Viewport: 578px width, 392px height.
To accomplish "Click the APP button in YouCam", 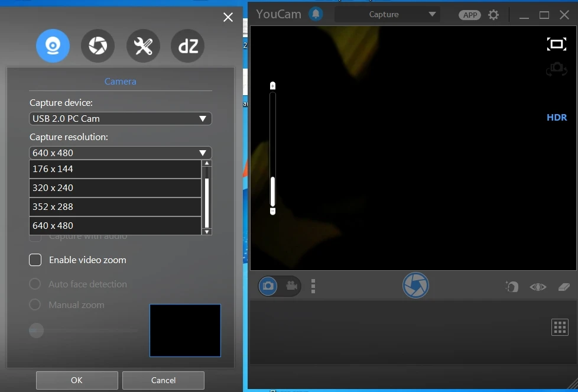I will (470, 15).
